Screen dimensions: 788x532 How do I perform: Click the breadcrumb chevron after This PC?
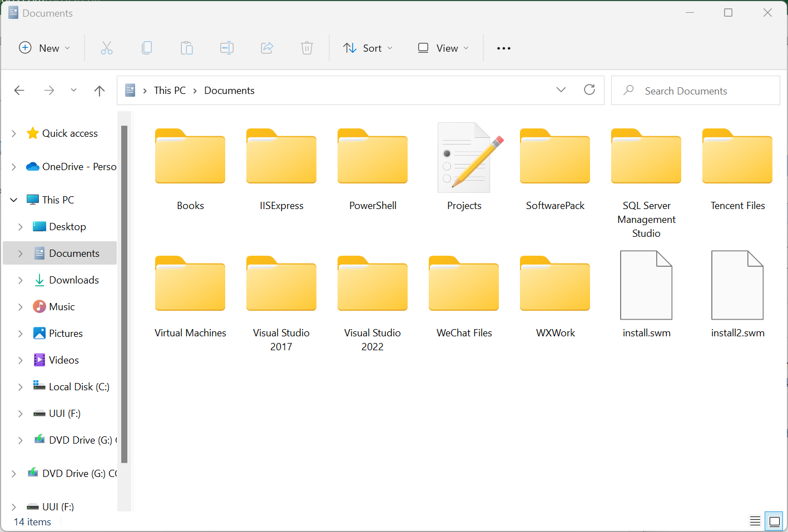tap(195, 91)
